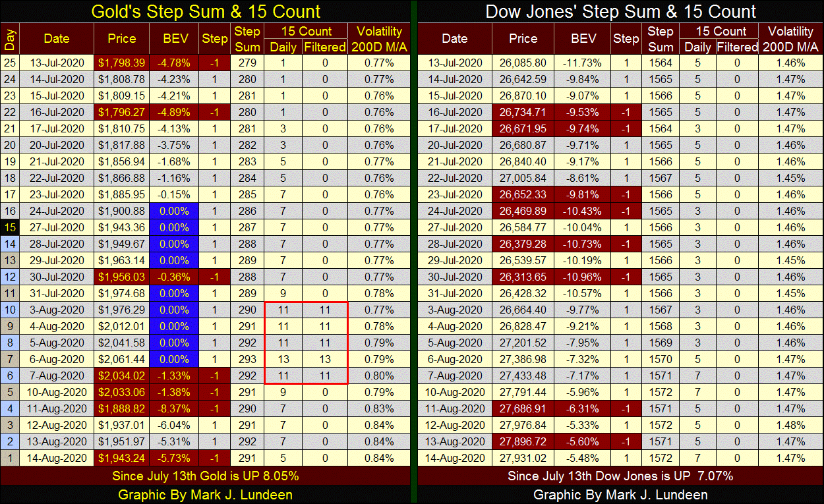The width and height of the screenshot is (824, 504).
Task: Select Dow Jones step sum "1570"
Action: [661, 359]
